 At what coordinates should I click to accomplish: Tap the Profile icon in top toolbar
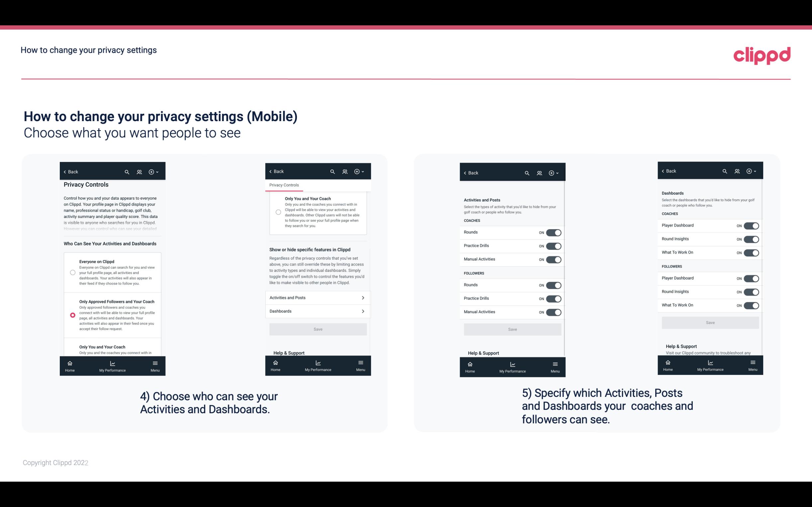[x=139, y=172]
